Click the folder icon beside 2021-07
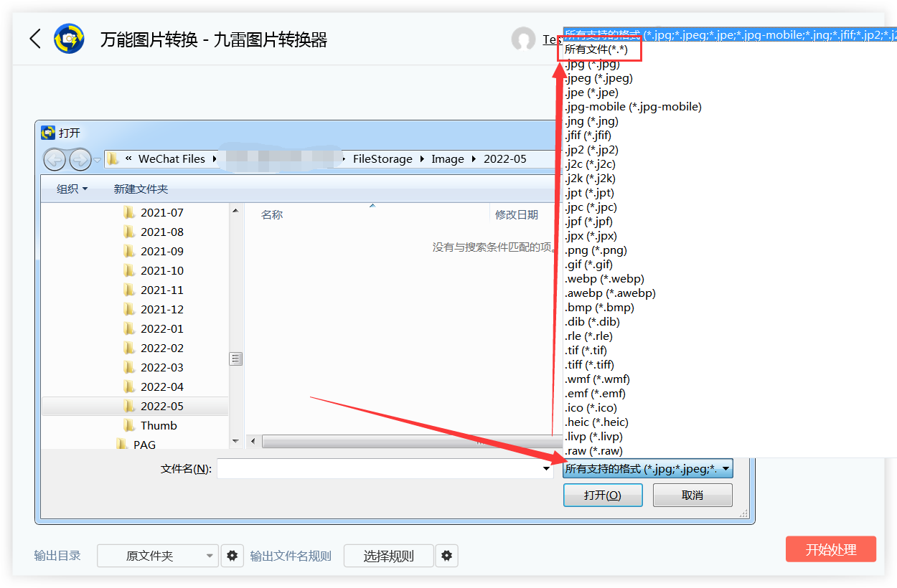Image resolution: width=897 pixels, height=588 pixels. (x=129, y=212)
